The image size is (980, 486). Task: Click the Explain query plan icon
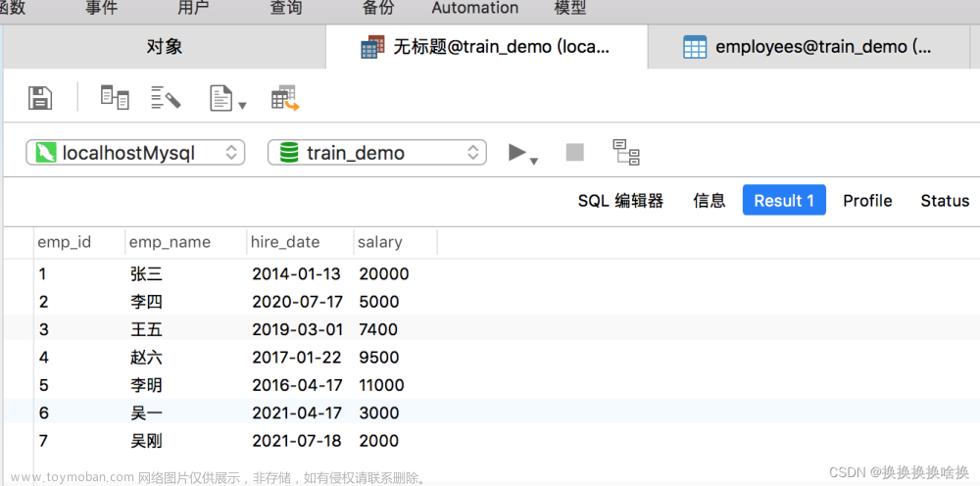pyautogui.click(x=626, y=153)
